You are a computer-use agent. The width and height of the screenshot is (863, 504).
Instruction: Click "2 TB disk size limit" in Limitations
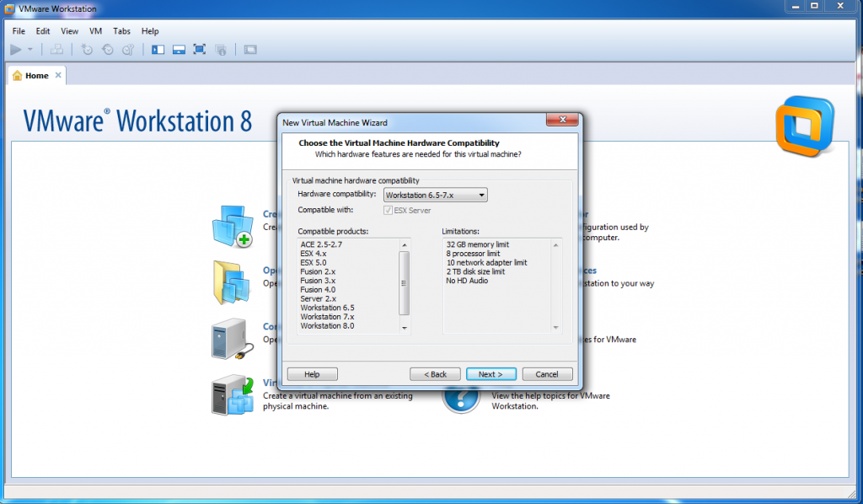pos(475,272)
